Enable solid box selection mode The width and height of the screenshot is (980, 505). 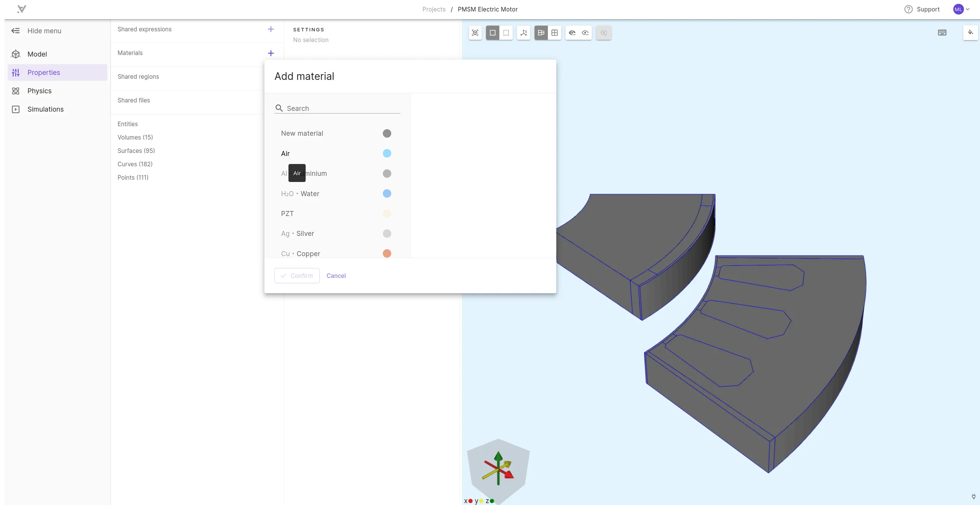[x=492, y=33]
